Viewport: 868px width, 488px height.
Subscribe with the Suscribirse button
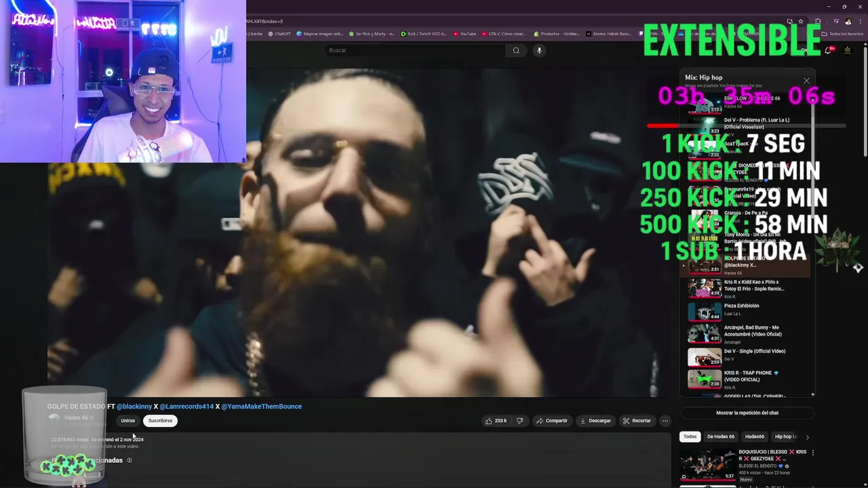pyautogui.click(x=160, y=421)
